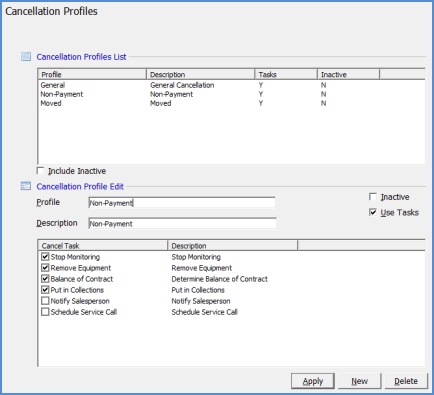Screen dimensions: 434x395
Task: Uncheck the Put in Collections task
Action: pyautogui.click(x=45, y=290)
